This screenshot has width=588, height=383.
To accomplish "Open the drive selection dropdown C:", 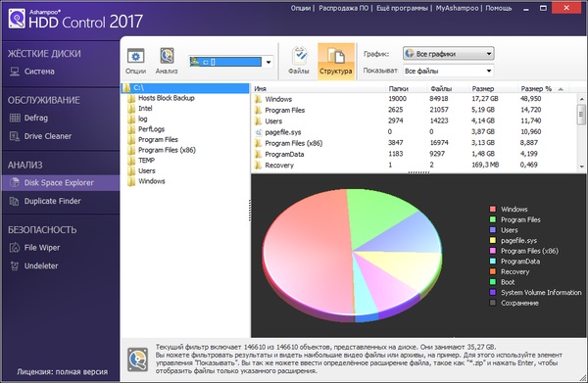I will (231, 63).
